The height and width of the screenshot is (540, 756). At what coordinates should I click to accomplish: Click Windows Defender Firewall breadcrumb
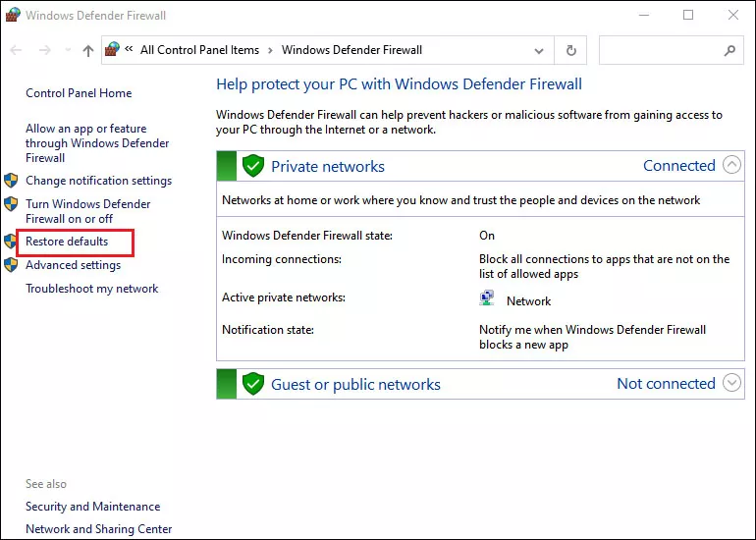click(351, 50)
